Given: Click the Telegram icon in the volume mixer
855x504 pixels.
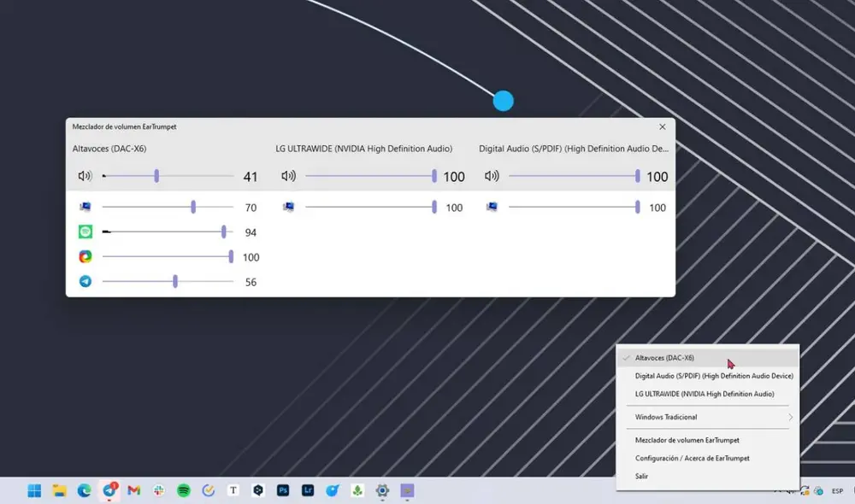Looking at the screenshot, I should (x=85, y=281).
